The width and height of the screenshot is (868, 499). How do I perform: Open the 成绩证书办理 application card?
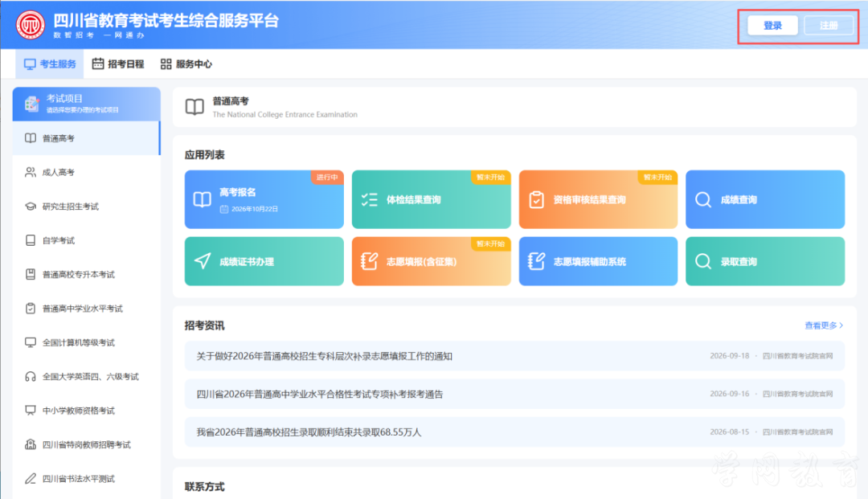tap(264, 261)
